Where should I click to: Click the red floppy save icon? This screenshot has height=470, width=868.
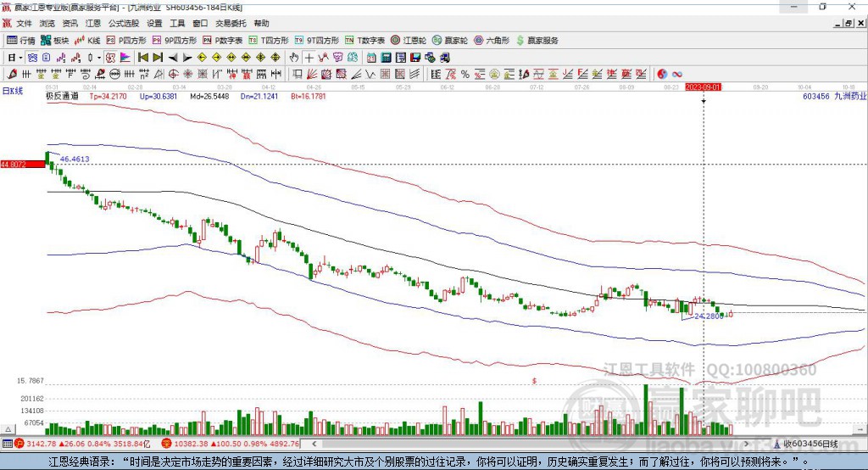[x=415, y=58]
